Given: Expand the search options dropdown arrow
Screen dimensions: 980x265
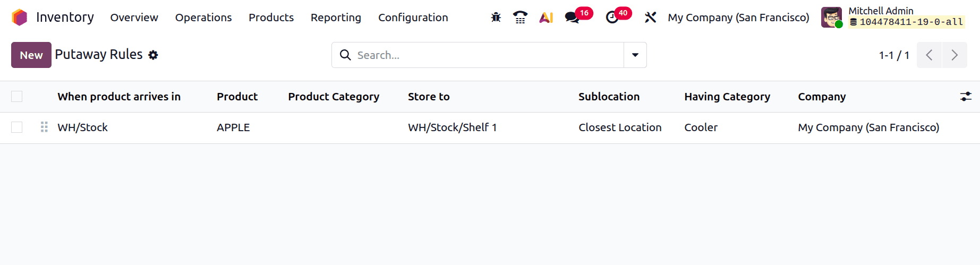Looking at the screenshot, I should click(635, 55).
